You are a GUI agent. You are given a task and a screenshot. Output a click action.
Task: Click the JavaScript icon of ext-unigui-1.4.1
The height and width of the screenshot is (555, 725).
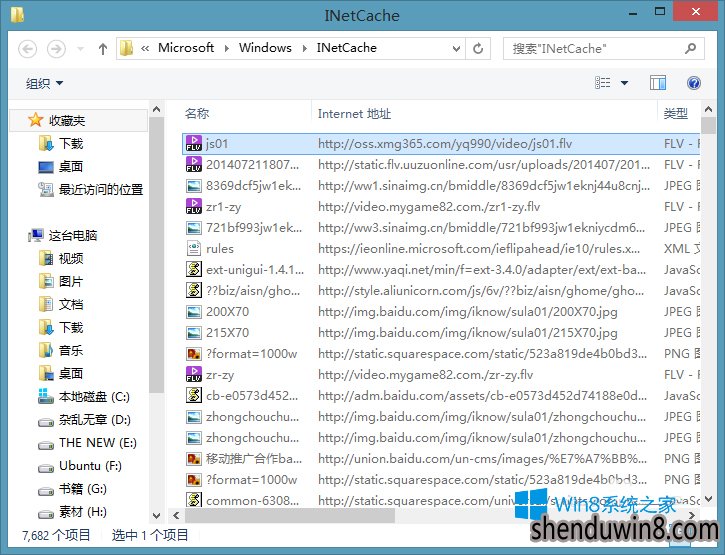click(194, 270)
